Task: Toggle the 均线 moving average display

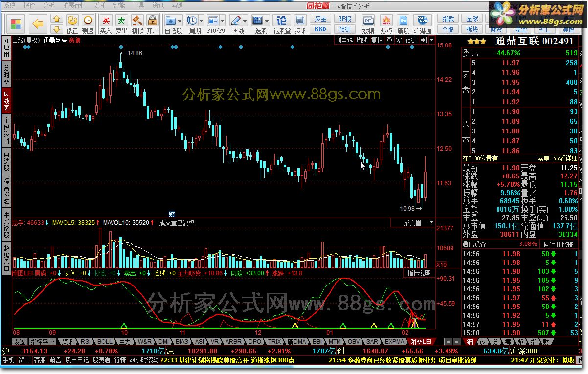Action: [x=362, y=40]
